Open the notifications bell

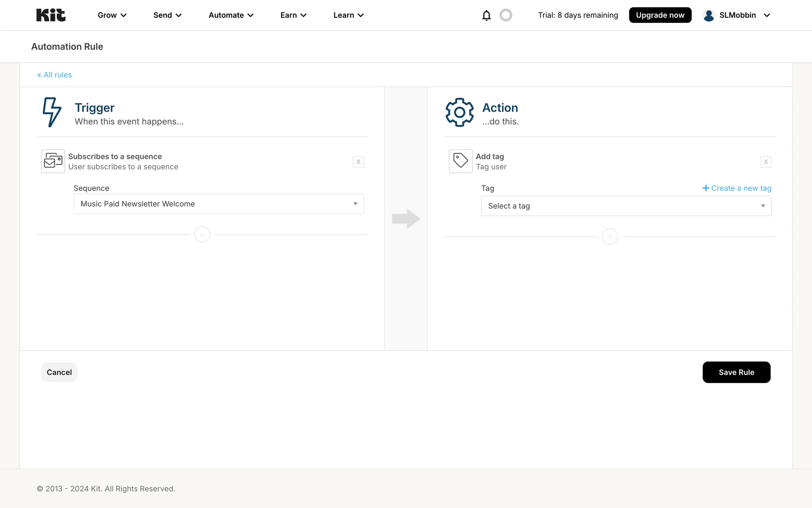pos(486,15)
